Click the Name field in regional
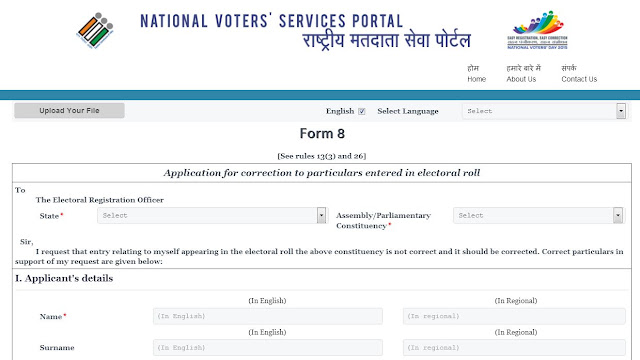This screenshot has height=360, width=640. 514,316
